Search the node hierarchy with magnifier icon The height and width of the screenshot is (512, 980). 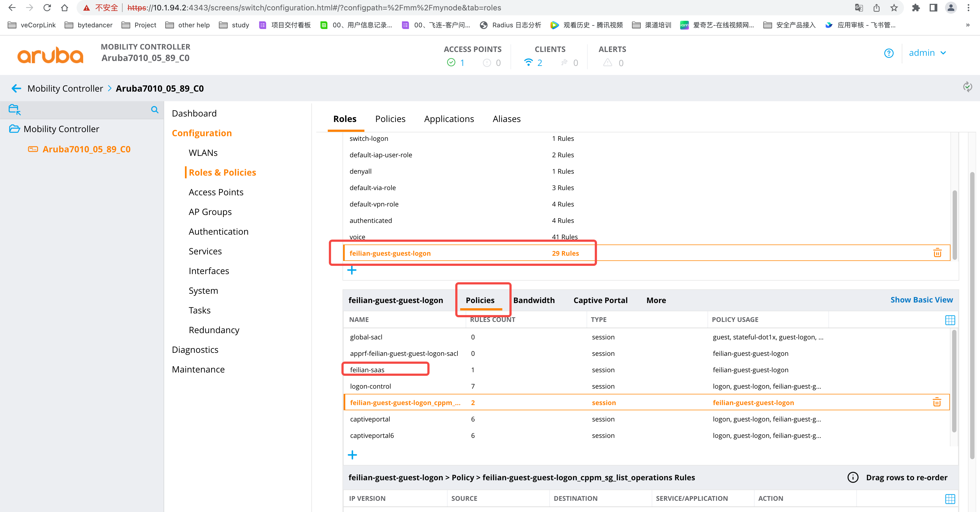(x=155, y=110)
